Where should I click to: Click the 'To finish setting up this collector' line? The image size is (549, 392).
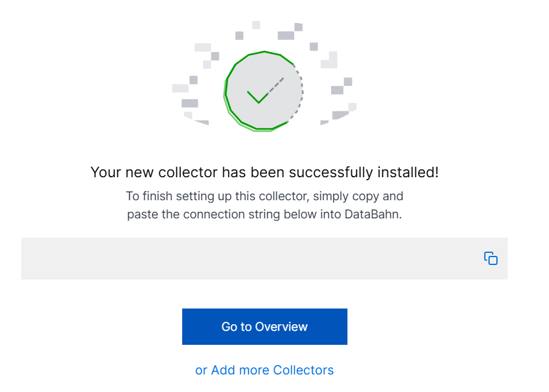(x=217, y=197)
